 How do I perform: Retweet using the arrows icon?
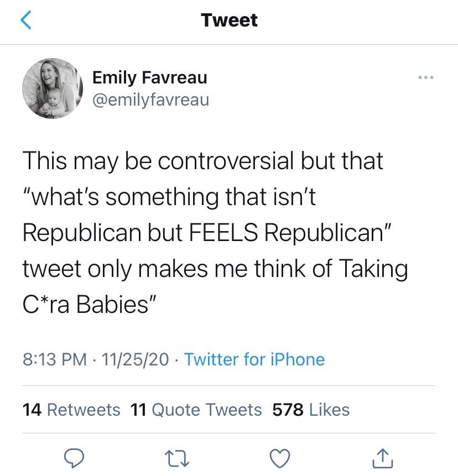coord(176,458)
